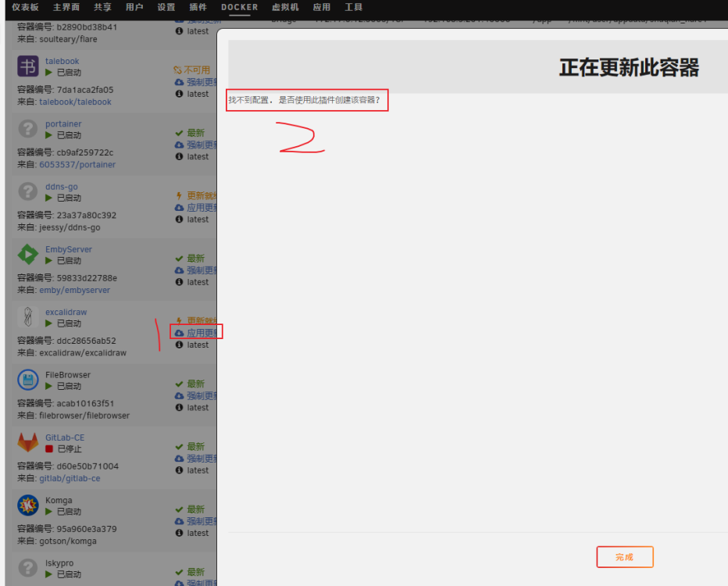
Task: Click the info icon beside portainer latest
Action: [179, 156]
